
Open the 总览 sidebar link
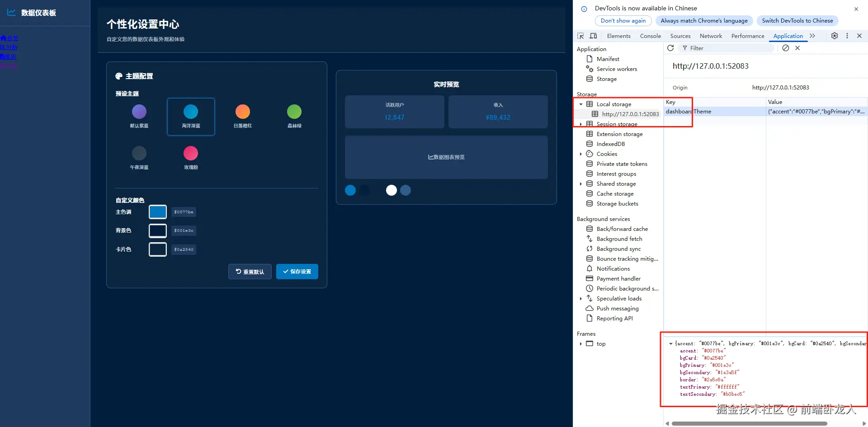tap(9, 38)
